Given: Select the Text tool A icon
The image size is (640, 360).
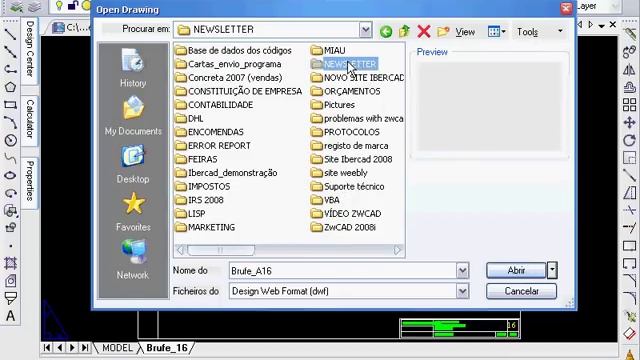Looking at the screenshot, I should (10, 316).
